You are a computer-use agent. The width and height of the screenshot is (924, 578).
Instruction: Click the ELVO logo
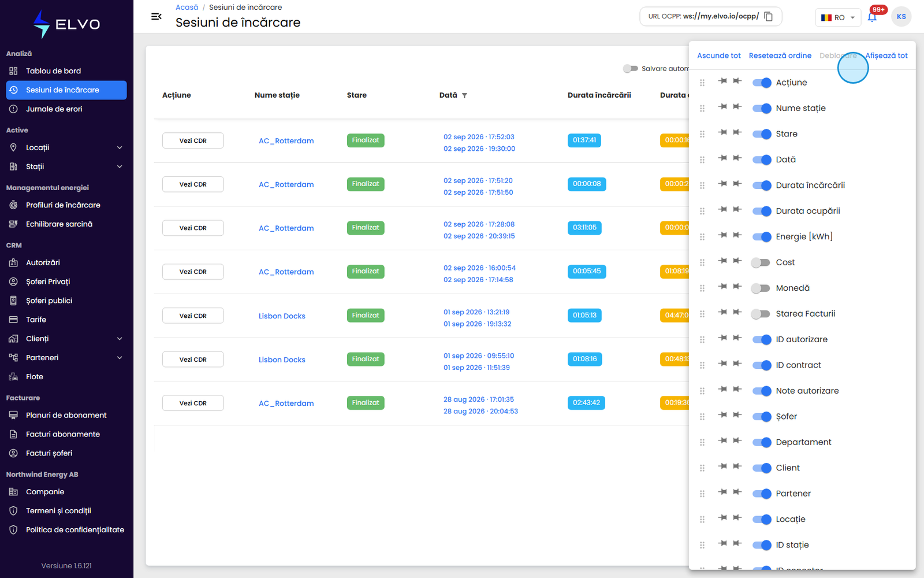(x=66, y=24)
